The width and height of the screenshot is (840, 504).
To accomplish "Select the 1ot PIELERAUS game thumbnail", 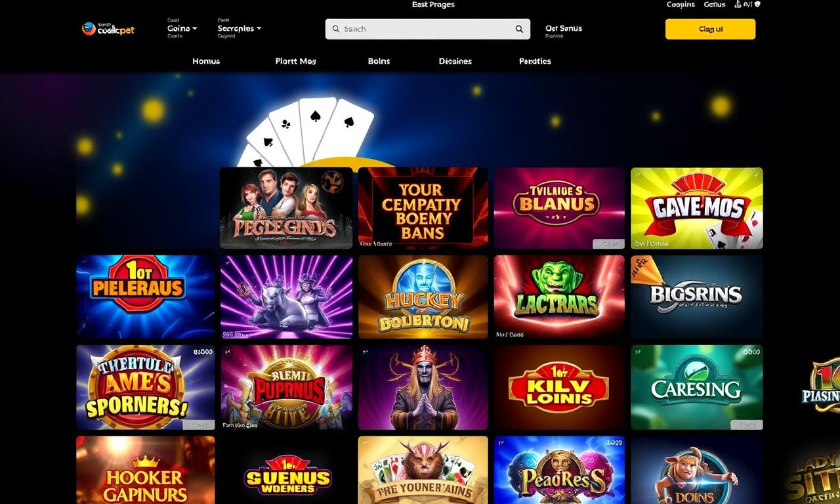I will click(146, 297).
